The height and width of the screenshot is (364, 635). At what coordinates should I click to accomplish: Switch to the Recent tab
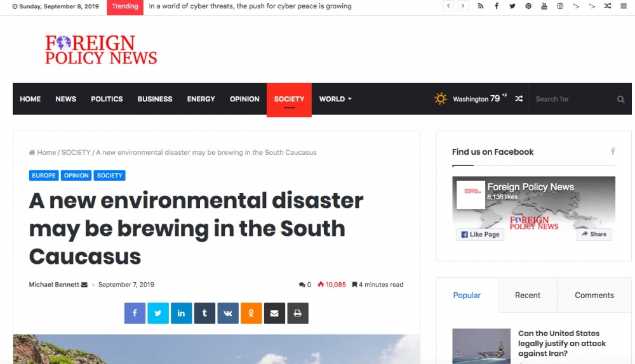(x=527, y=296)
